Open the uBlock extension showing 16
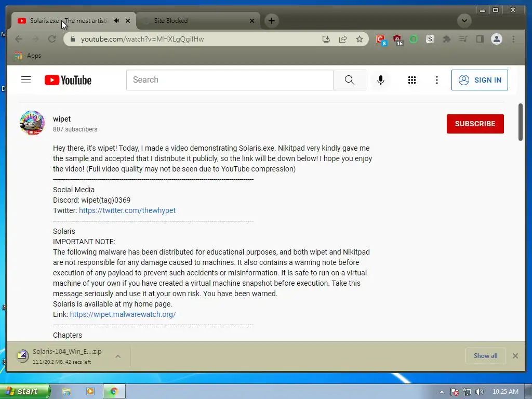The width and height of the screenshot is (532, 399). click(x=397, y=39)
